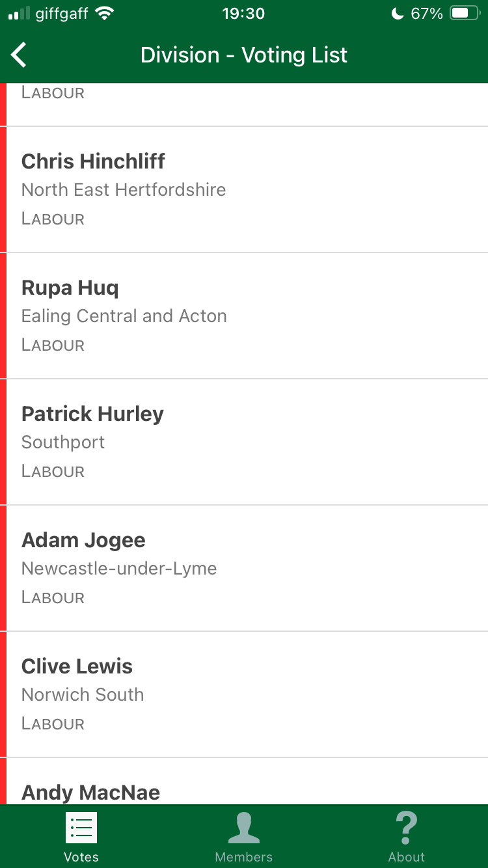The height and width of the screenshot is (868, 488).
Task: Open the About question mark icon
Action: coord(407,828)
